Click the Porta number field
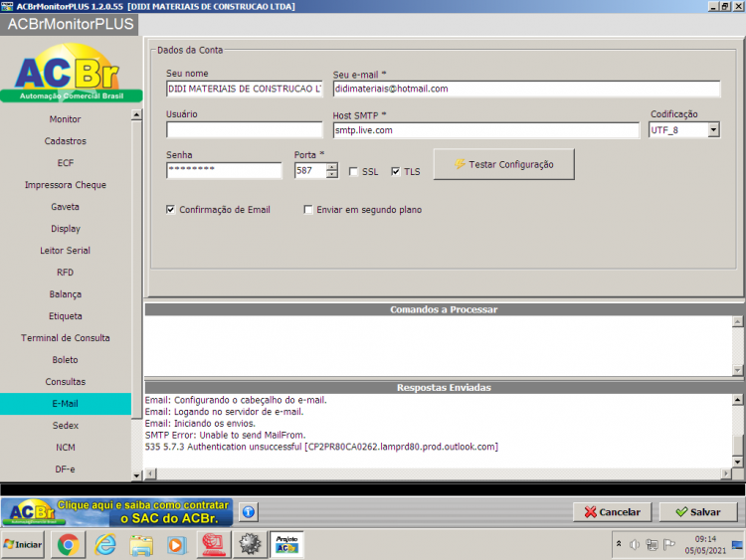Viewport: 746px width, 560px height. coord(310,170)
